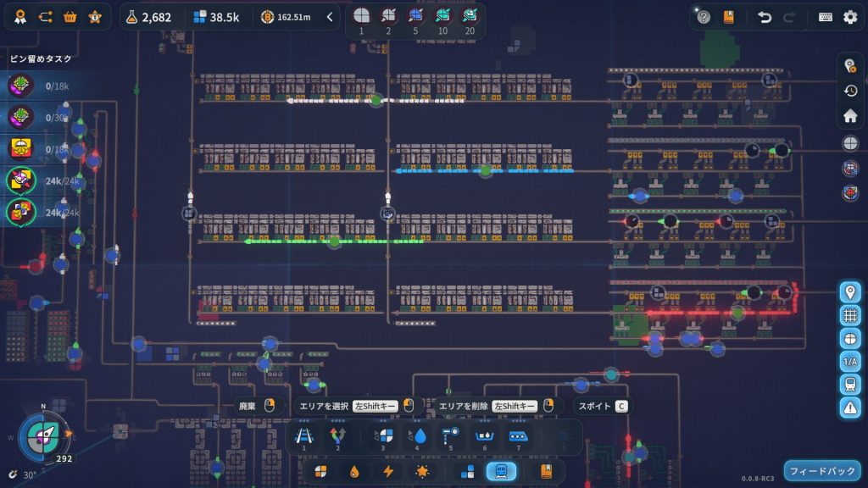Screen dimensions: 868x488
Task: Open the game settings gear
Action: click(850, 17)
